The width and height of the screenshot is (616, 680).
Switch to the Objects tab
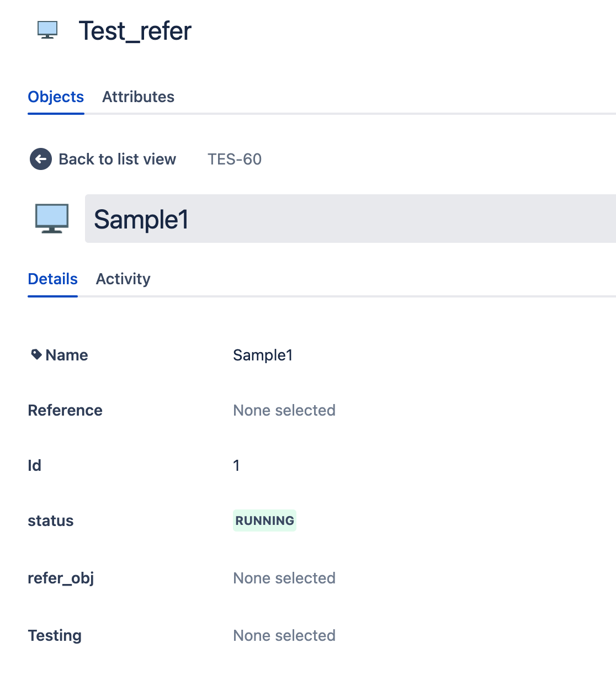click(56, 97)
